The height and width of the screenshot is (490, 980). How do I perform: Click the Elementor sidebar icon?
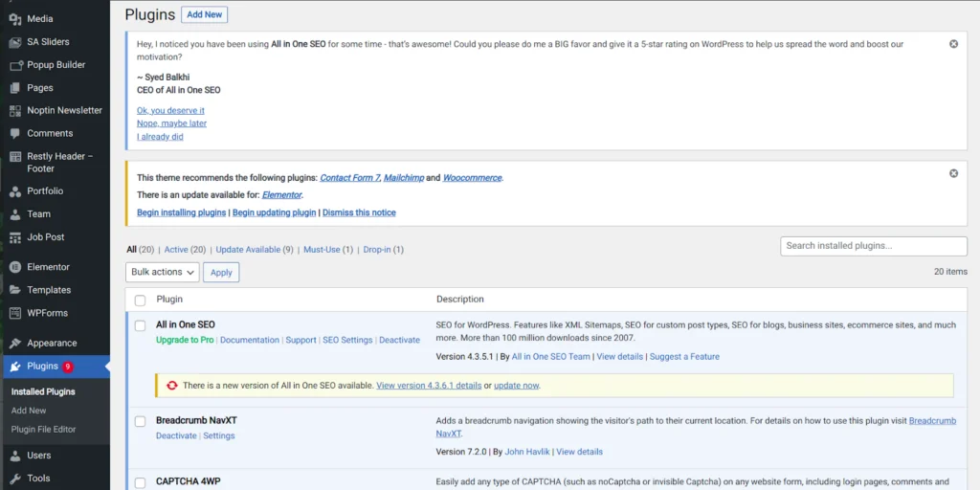15,268
